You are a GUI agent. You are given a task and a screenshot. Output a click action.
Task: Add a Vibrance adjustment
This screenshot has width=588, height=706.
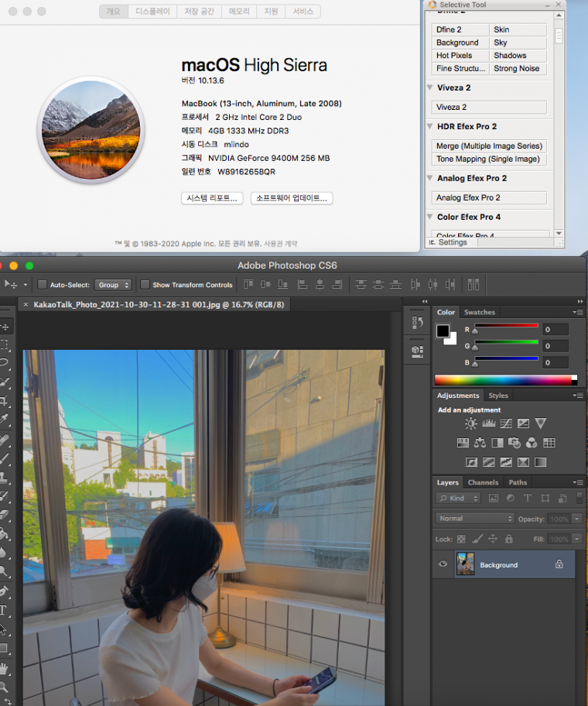coord(541,423)
